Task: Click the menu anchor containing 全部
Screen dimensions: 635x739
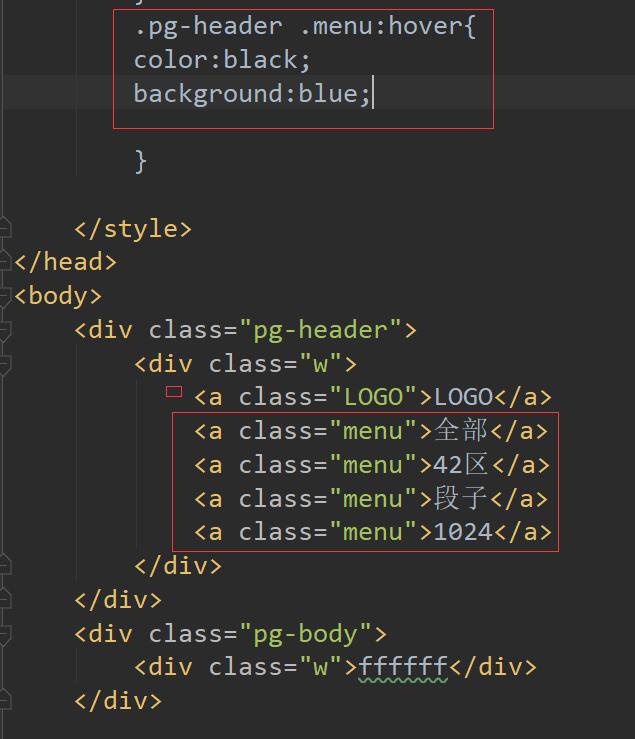Action: pyautogui.click(x=371, y=431)
